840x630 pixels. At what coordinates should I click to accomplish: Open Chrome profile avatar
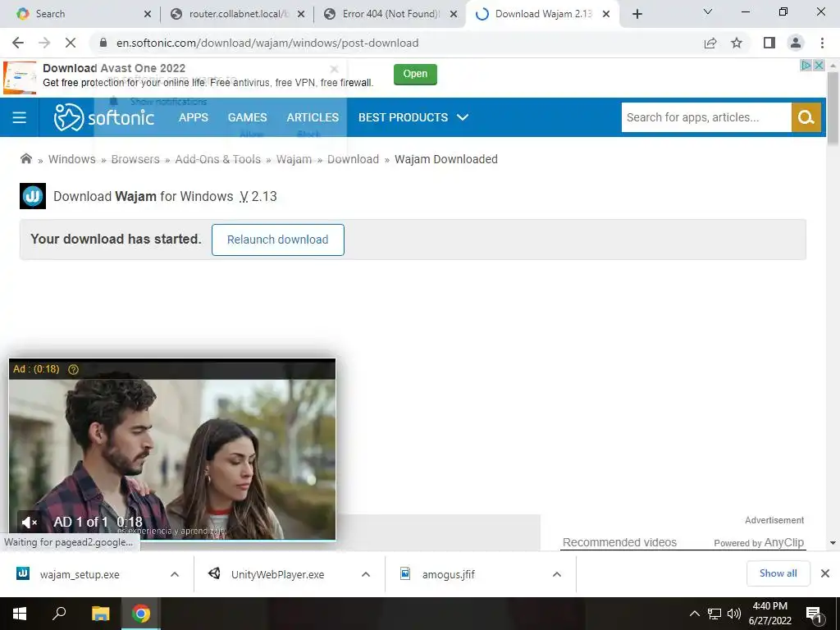(x=796, y=43)
